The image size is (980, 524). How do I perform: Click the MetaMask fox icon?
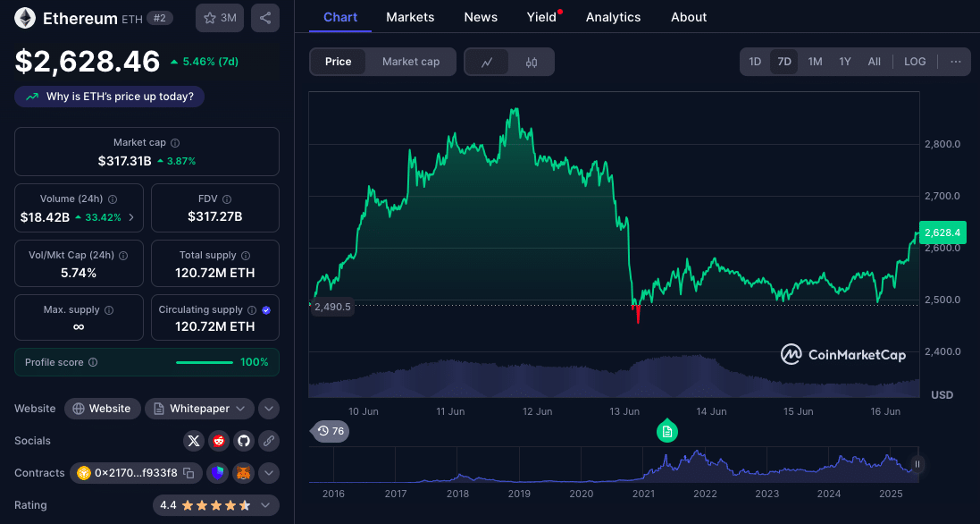[243, 473]
